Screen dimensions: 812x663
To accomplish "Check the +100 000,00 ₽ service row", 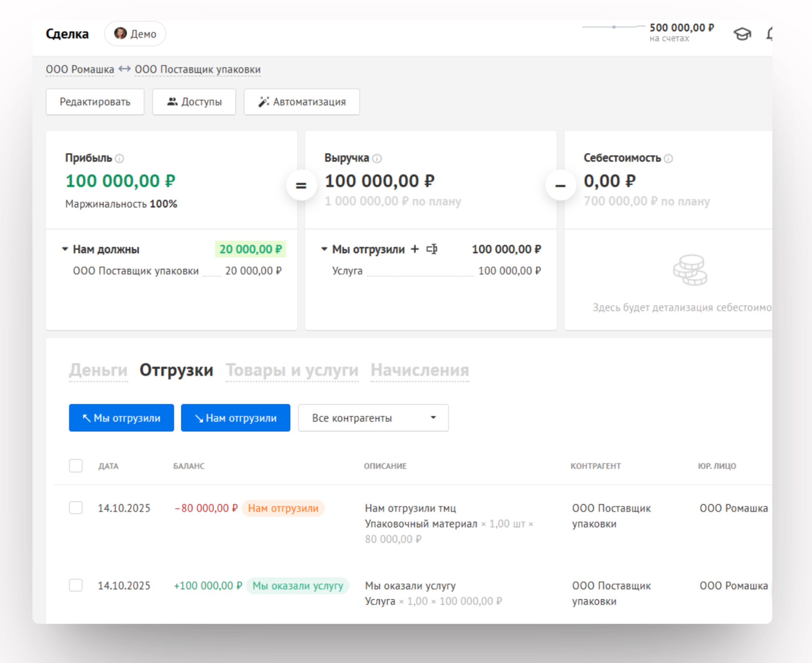I will (x=76, y=585).
